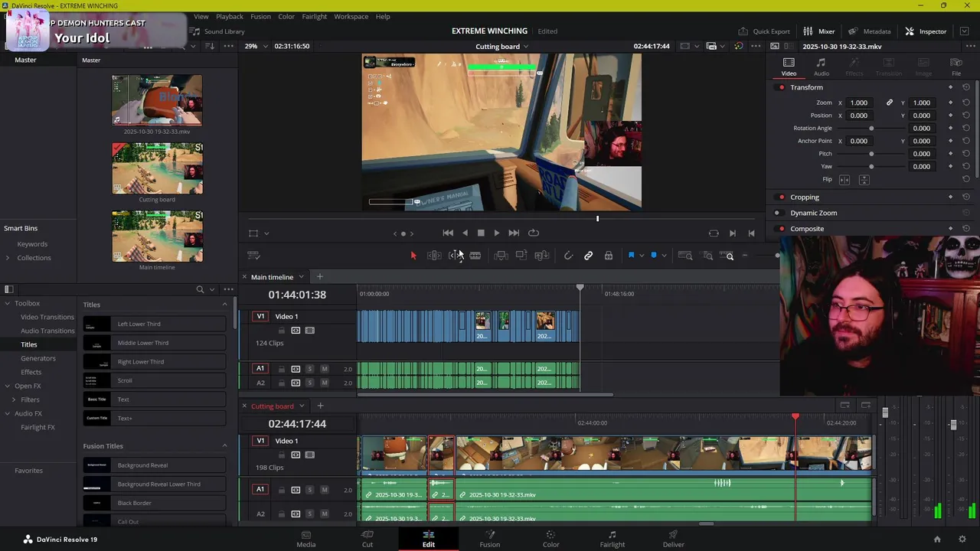Click Quick Export
The width and height of the screenshot is (980, 551).
click(x=764, y=31)
